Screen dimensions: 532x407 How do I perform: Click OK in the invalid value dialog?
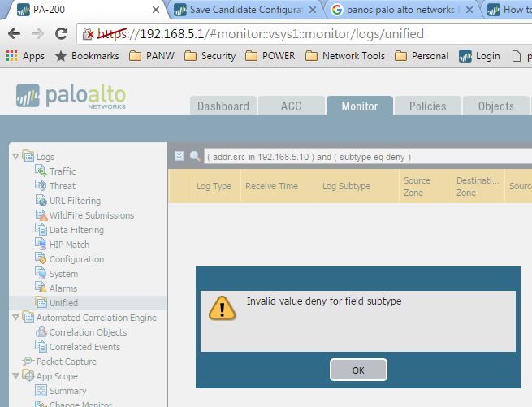358,370
